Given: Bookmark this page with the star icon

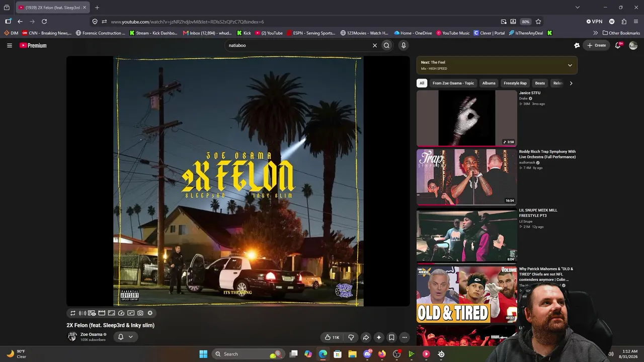Looking at the screenshot, I should [x=538, y=22].
